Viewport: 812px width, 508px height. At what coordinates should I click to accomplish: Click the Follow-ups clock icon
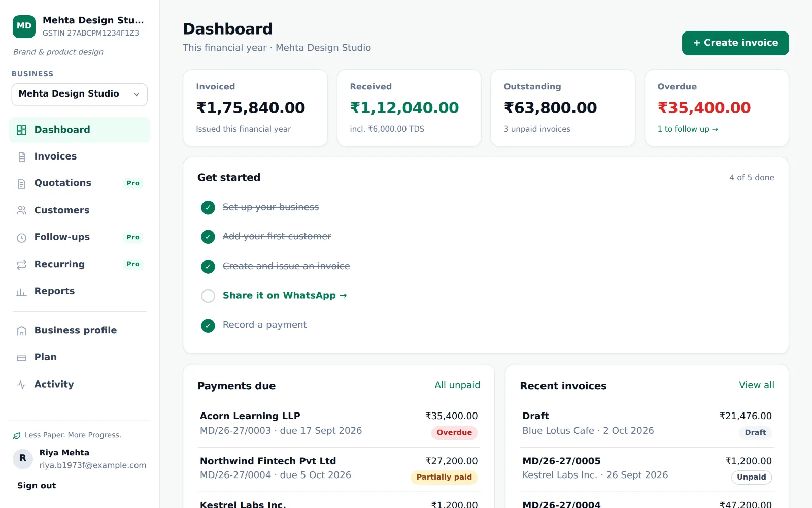(21, 238)
